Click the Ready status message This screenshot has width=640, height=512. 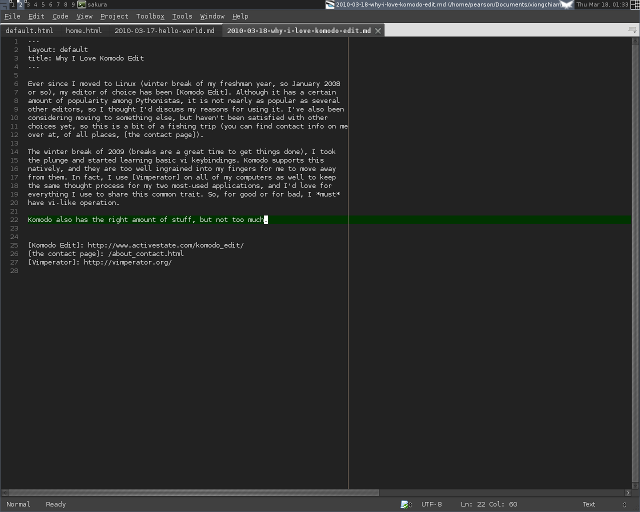(x=56, y=505)
